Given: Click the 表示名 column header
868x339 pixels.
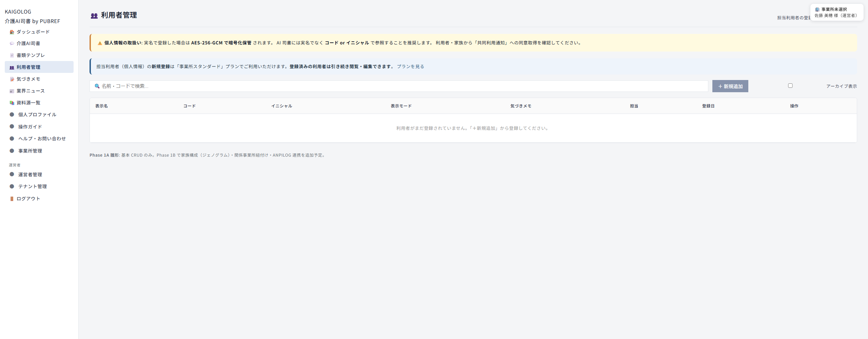Looking at the screenshot, I should (x=101, y=106).
